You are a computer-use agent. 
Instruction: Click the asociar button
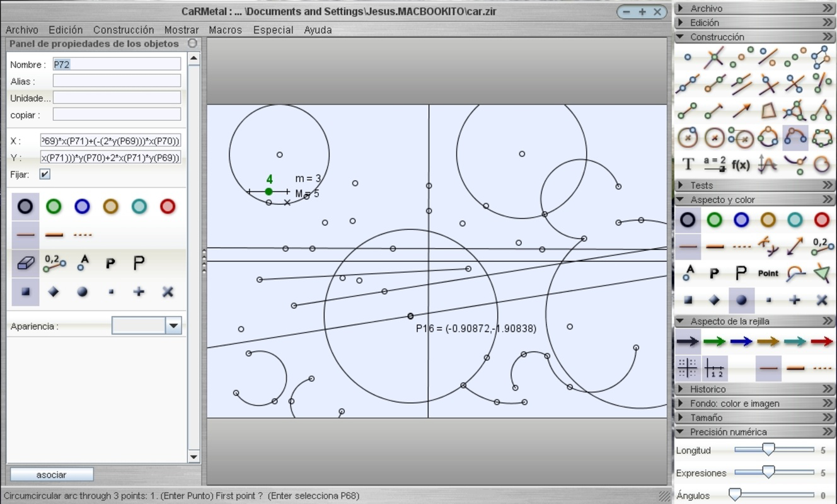tap(52, 474)
